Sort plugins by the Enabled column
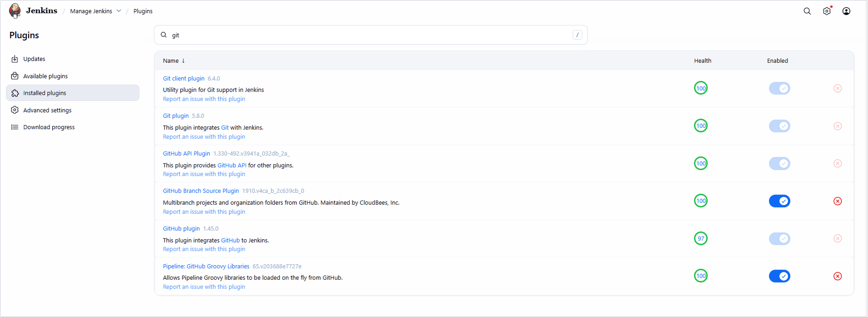This screenshot has height=317, width=868. click(x=777, y=60)
